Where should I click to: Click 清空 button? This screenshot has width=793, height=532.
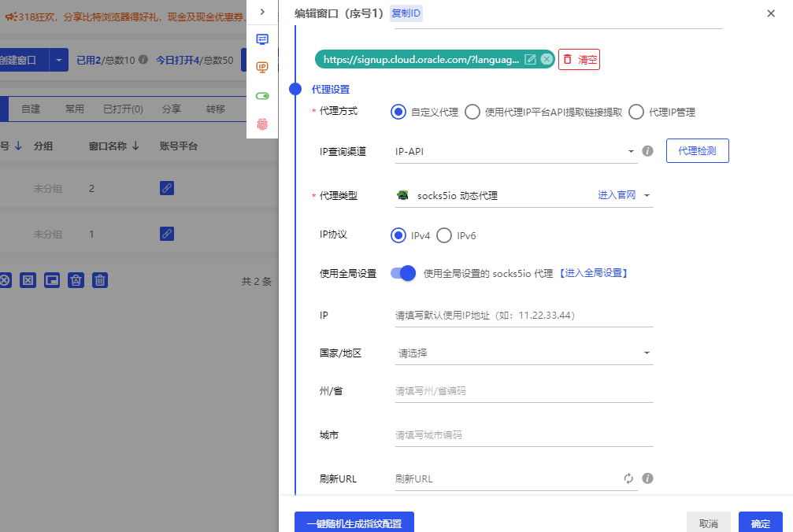pyautogui.click(x=579, y=59)
